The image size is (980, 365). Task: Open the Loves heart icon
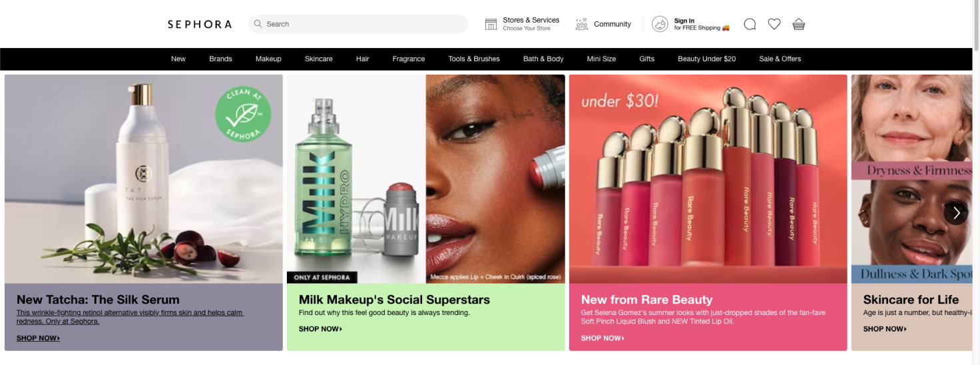(x=774, y=25)
